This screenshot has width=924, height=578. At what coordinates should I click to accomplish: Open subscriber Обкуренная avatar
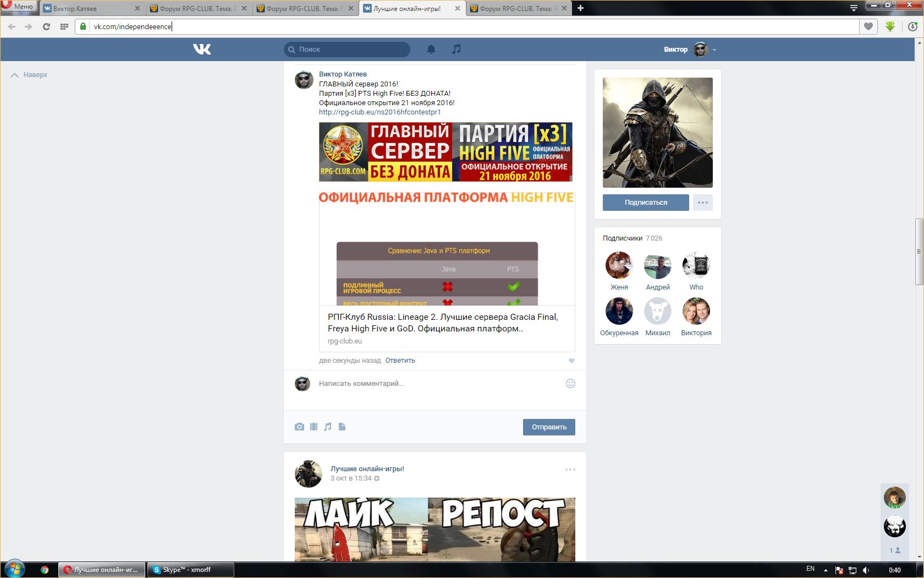coord(619,311)
